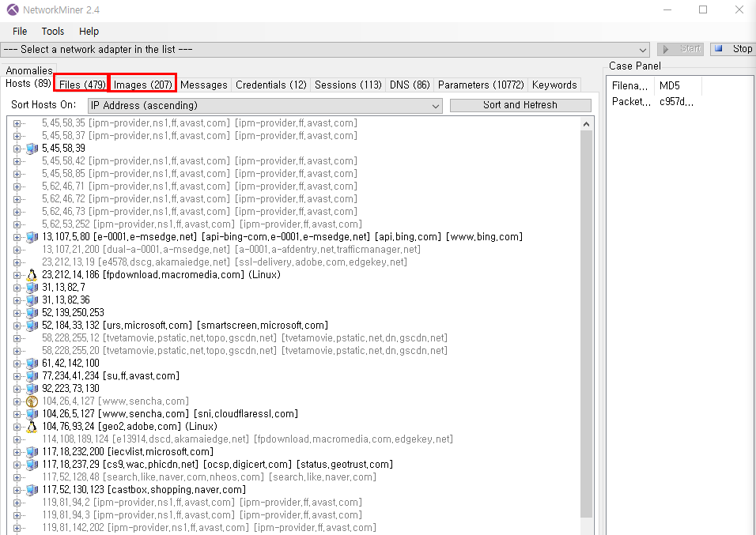This screenshot has width=756, height=535.
Task: Open the File menu
Action: tap(20, 32)
